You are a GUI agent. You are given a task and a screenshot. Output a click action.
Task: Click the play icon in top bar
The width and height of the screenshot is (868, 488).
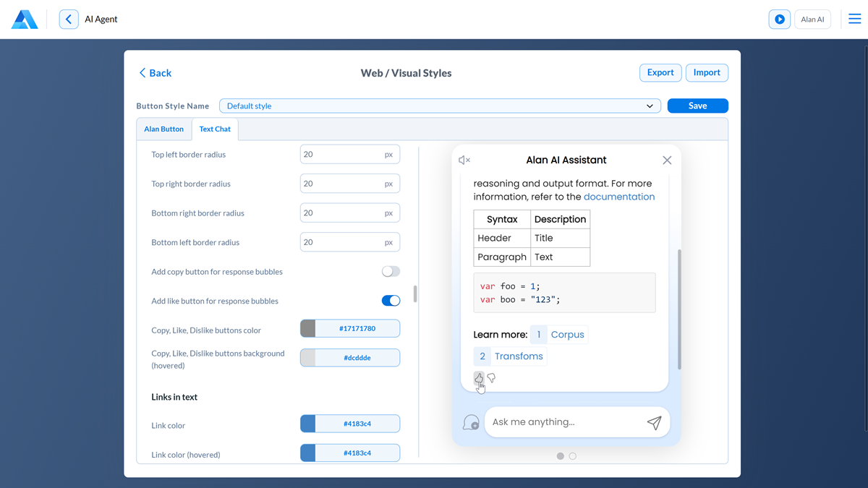779,20
